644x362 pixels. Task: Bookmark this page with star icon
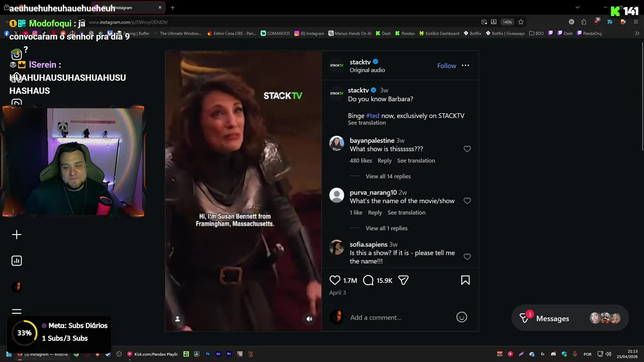point(521,22)
